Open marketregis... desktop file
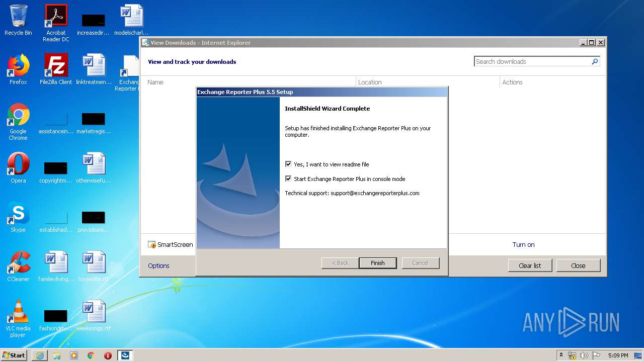The image size is (644, 362). click(94, 122)
